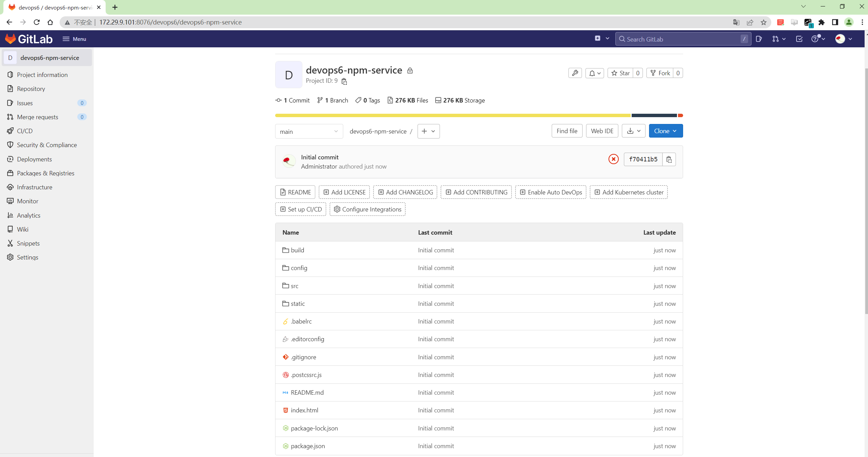Open the add file plus dropdown

pos(428,131)
